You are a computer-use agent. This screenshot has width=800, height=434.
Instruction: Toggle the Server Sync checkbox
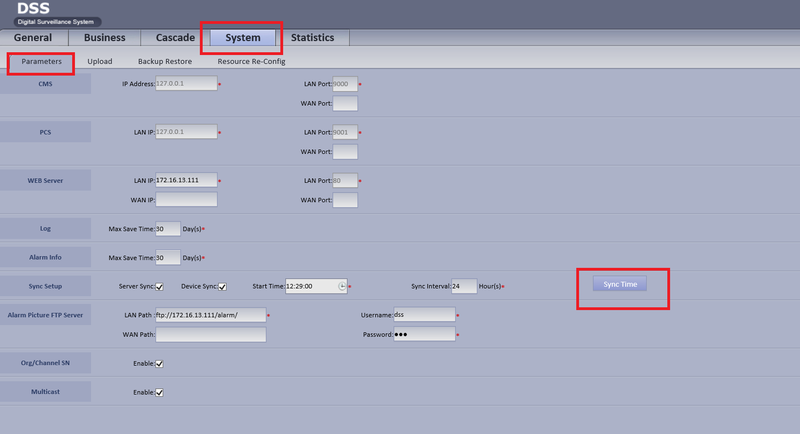159,287
